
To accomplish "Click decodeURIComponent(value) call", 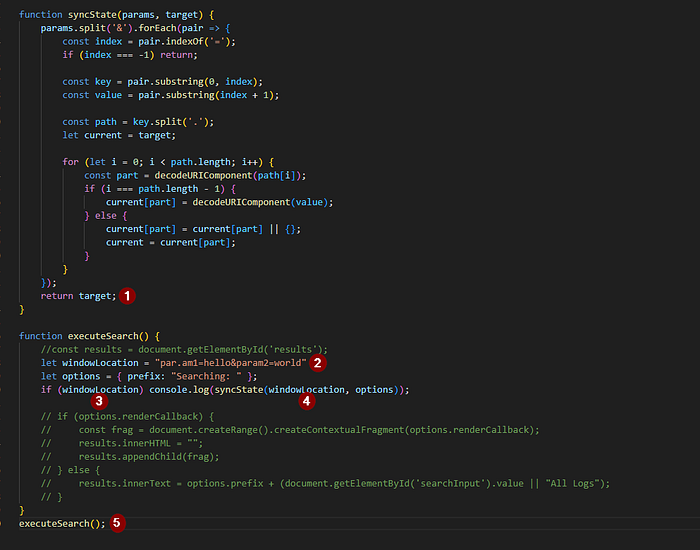I will [x=260, y=202].
